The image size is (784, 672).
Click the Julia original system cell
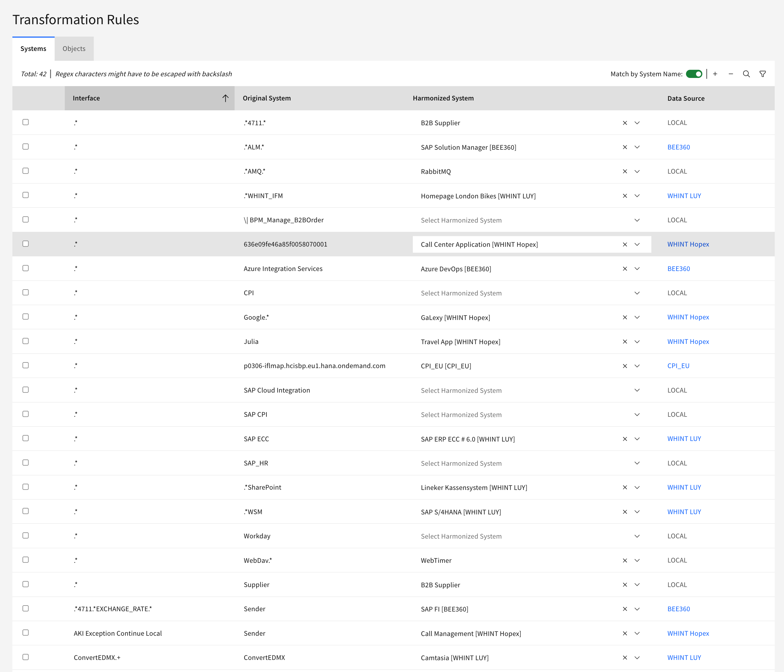[x=251, y=341]
